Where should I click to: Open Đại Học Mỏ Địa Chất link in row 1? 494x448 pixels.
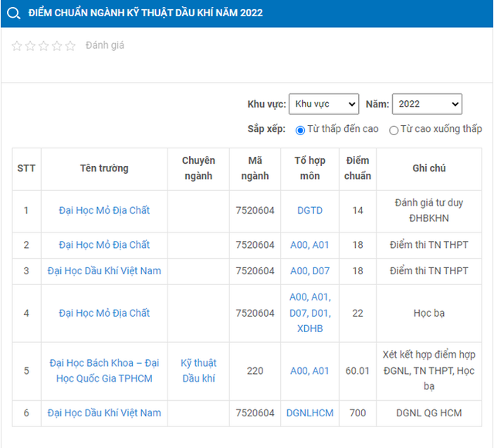coord(104,210)
